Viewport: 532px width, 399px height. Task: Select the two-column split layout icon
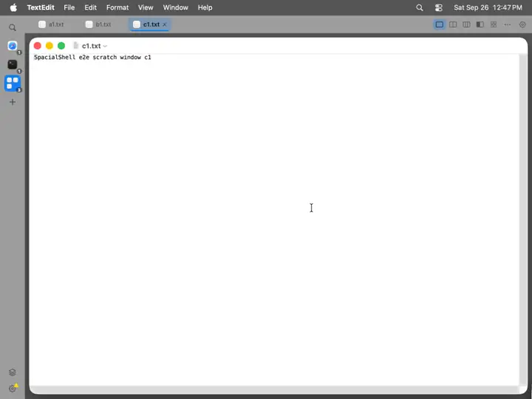(453, 24)
